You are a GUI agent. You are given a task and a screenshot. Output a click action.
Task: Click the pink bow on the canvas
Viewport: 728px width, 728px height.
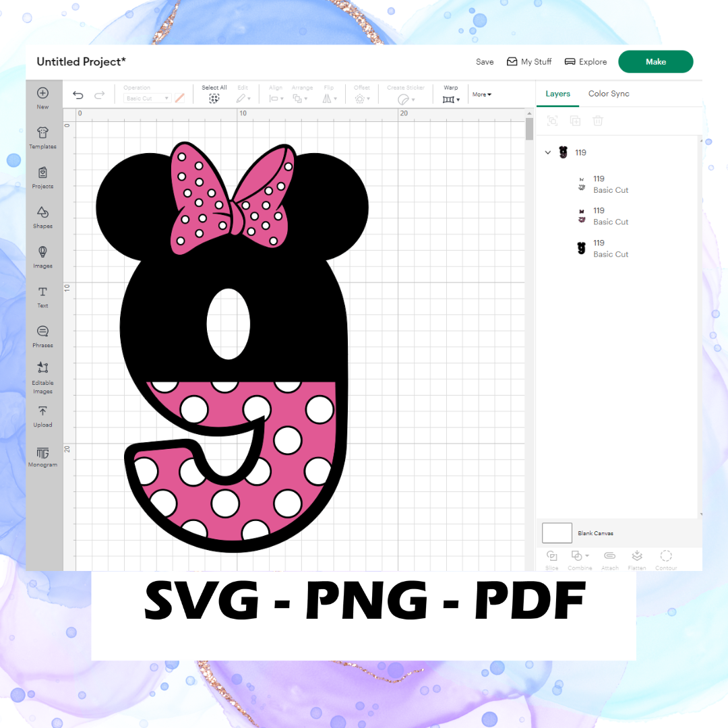click(x=233, y=200)
